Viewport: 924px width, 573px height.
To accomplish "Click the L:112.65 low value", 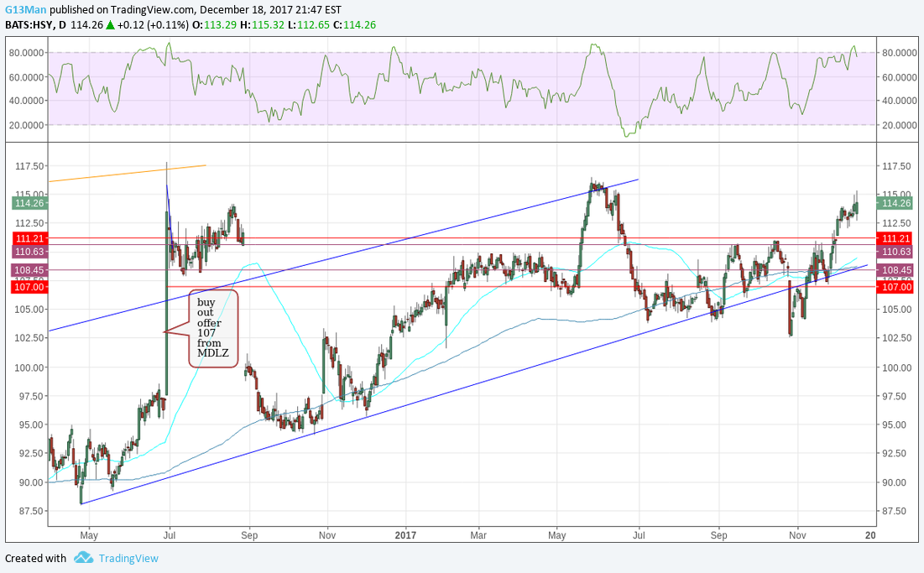I will click(309, 24).
